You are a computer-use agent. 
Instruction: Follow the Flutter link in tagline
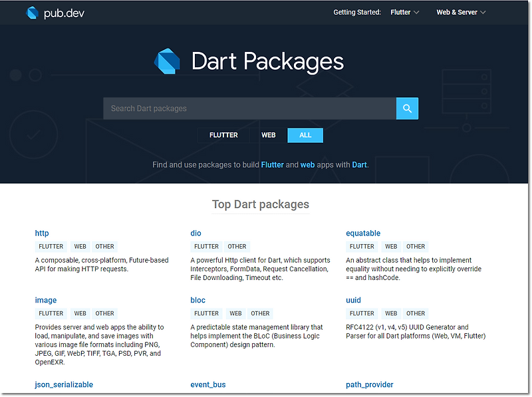click(272, 165)
